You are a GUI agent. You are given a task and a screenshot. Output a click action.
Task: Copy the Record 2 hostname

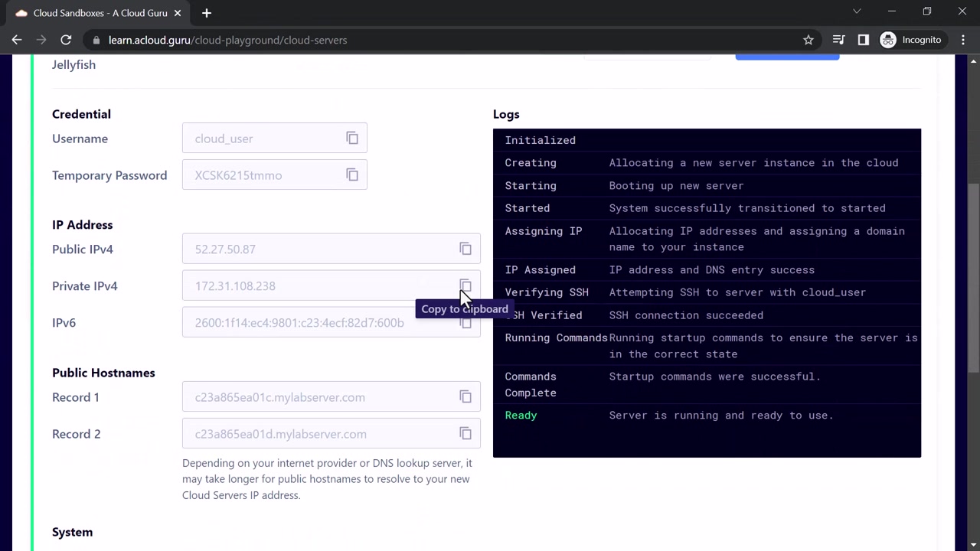(x=465, y=433)
